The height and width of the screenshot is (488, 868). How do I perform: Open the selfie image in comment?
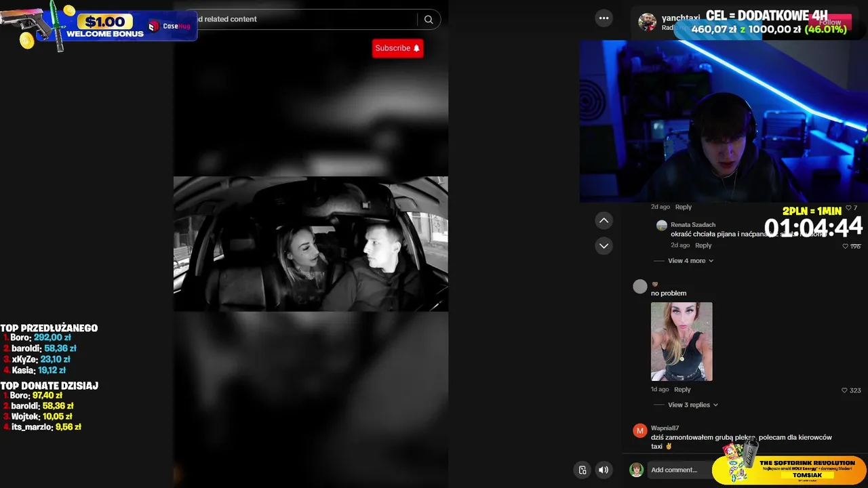682,342
